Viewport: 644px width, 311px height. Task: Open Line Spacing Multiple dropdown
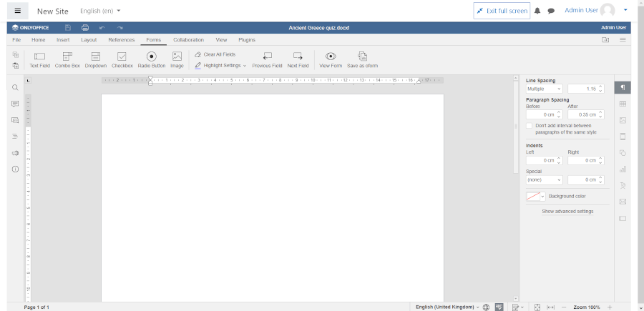[x=545, y=89]
